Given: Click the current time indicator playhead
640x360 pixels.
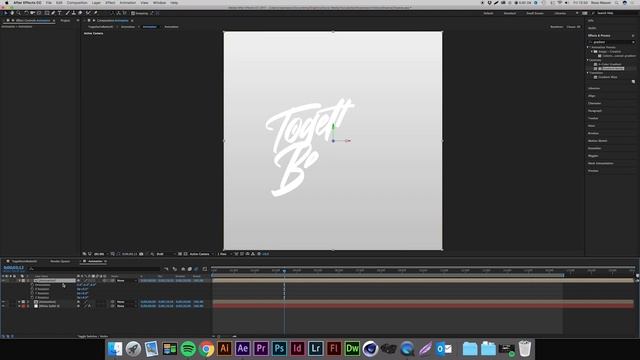Looking at the screenshot, I should click(284, 270).
